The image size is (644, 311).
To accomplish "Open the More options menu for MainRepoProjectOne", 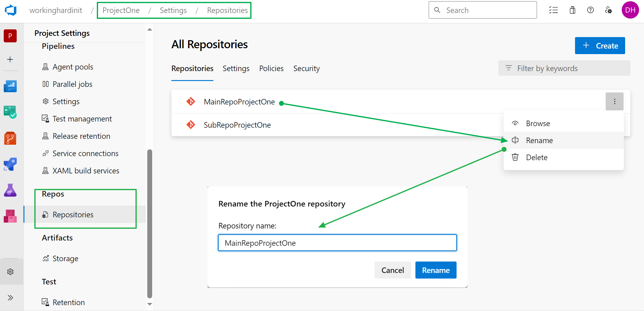I will click(x=615, y=101).
